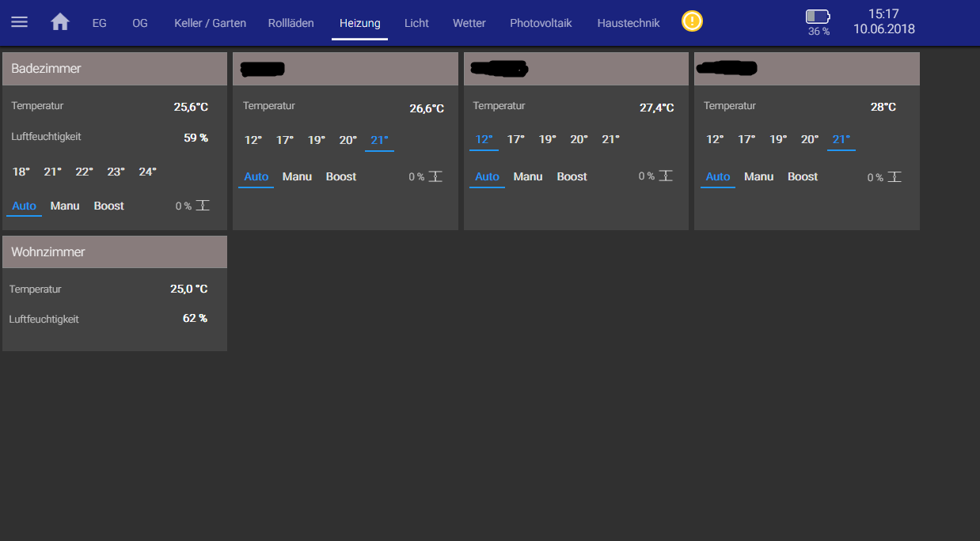Open the yellow warning notification badge
980x541 pixels.
coord(692,21)
